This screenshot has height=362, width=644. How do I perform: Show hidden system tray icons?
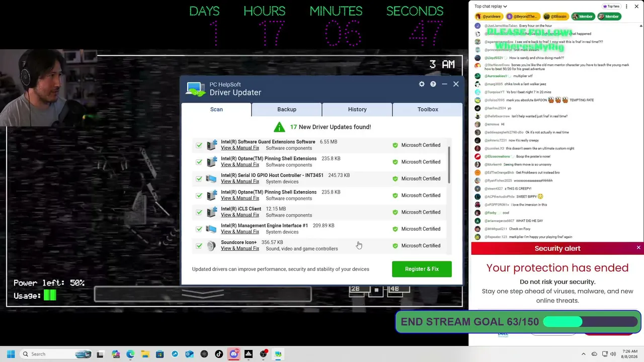(584, 354)
